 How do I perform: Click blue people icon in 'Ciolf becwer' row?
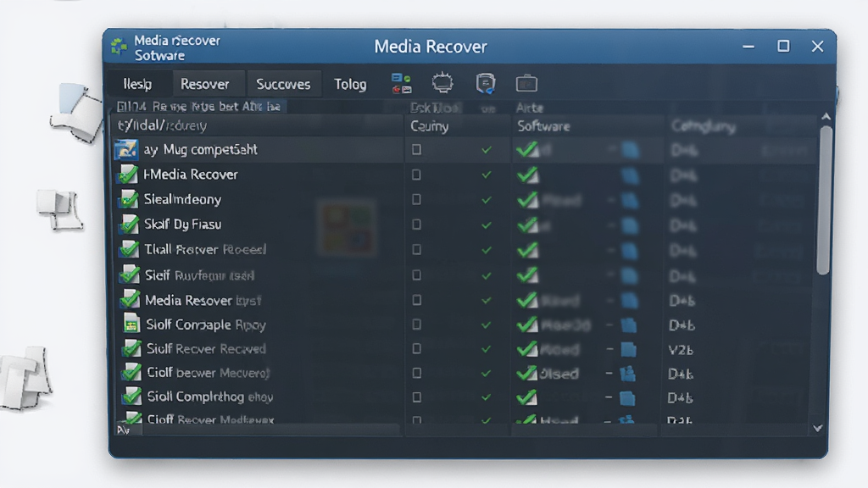click(627, 374)
